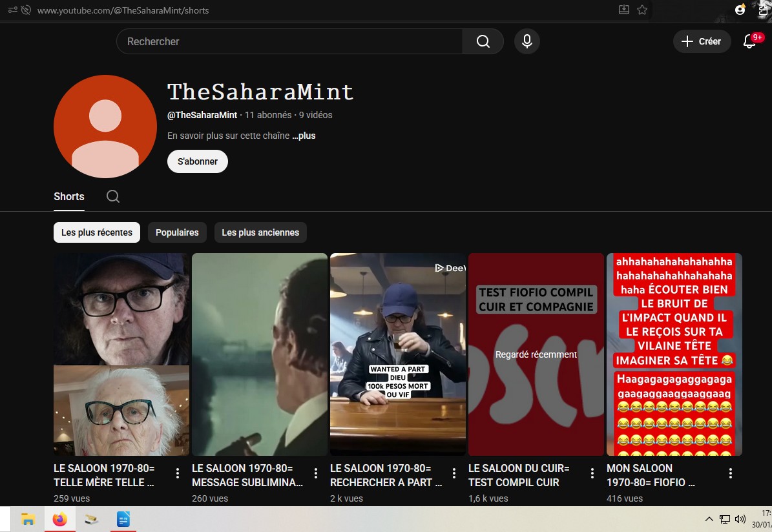Click in the Rechercher search field
Screen dimensions: 772x532
(291, 41)
